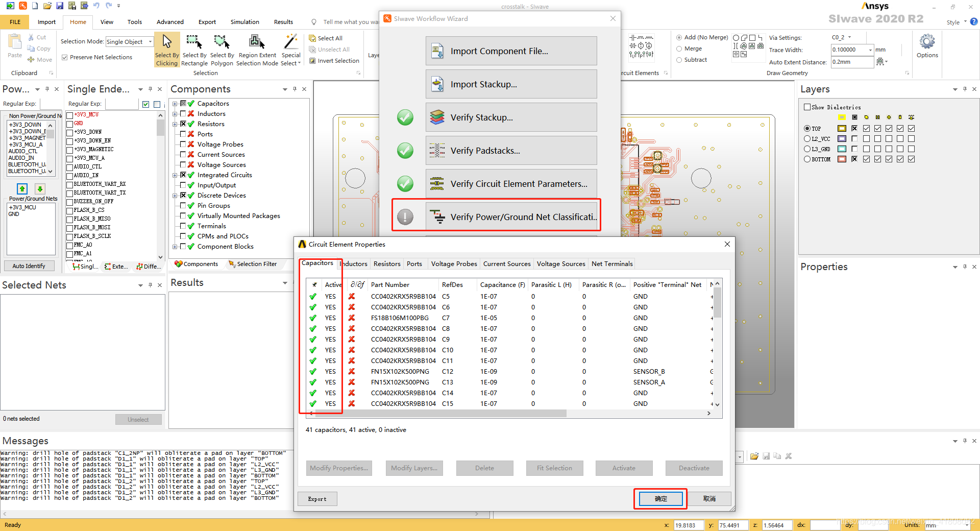Open Verify Circuit Element Parameters step
The height and width of the screenshot is (531, 980).
[511, 184]
